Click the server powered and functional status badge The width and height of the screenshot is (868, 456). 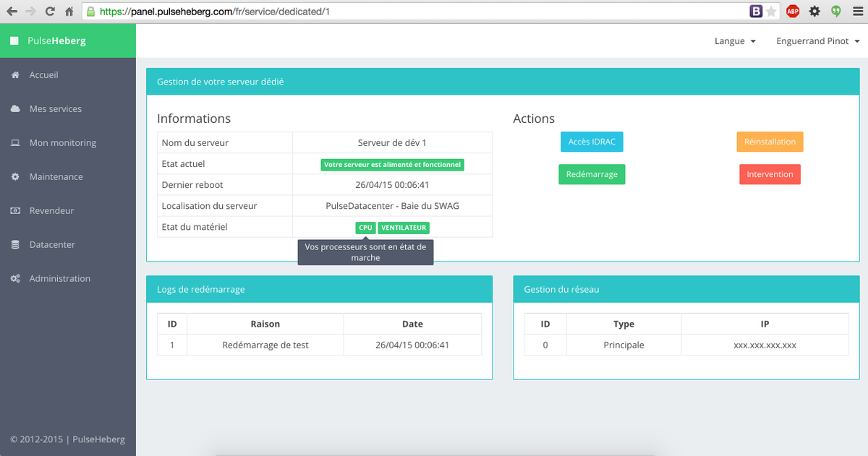click(x=392, y=165)
